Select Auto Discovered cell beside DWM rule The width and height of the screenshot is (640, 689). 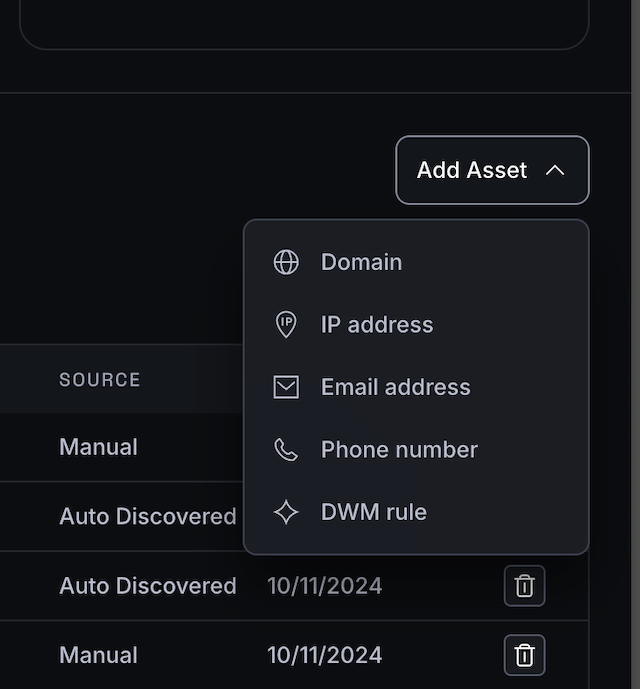tap(148, 516)
